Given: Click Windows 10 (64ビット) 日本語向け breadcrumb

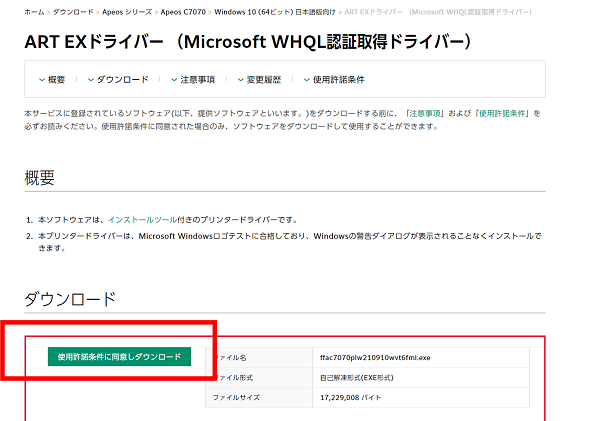Looking at the screenshot, I should (272, 9).
